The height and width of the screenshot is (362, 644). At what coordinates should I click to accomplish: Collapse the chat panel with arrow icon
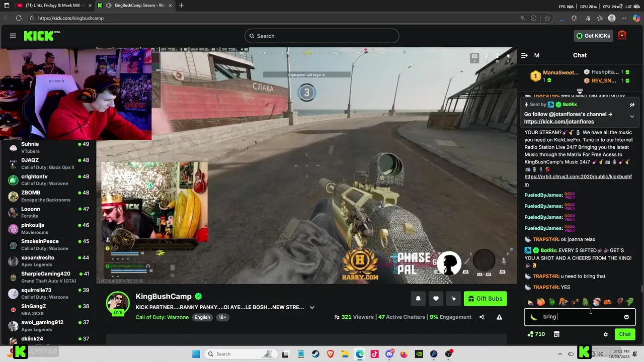tap(524, 55)
